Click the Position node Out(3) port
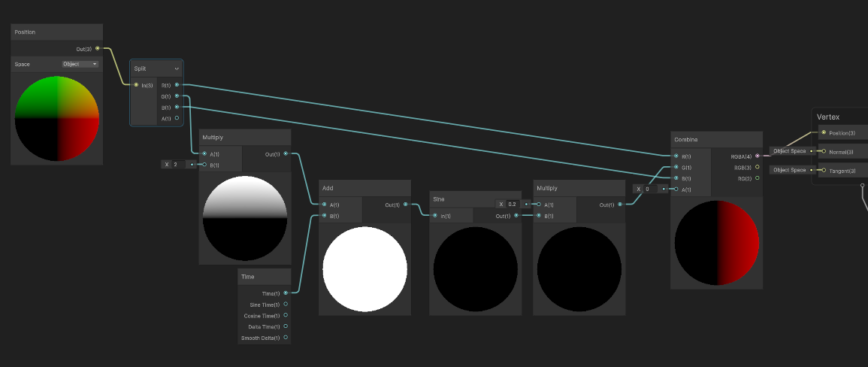This screenshot has height=367, width=868. point(98,49)
